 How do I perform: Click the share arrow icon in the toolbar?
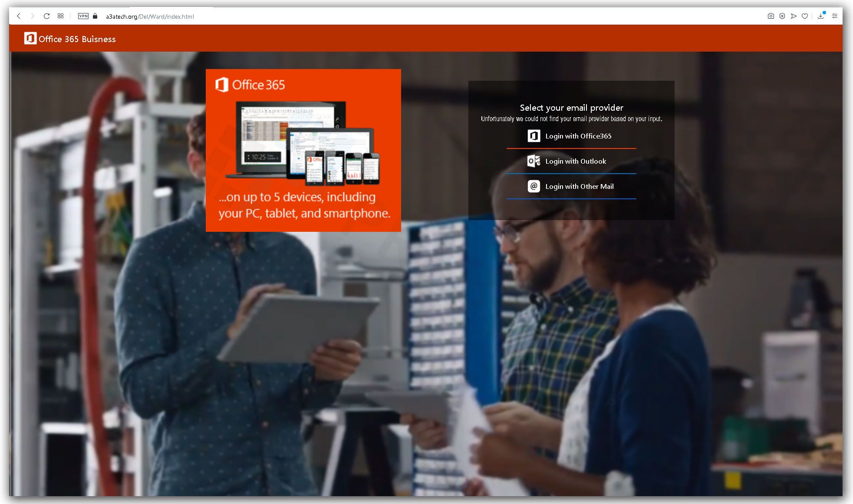click(794, 16)
